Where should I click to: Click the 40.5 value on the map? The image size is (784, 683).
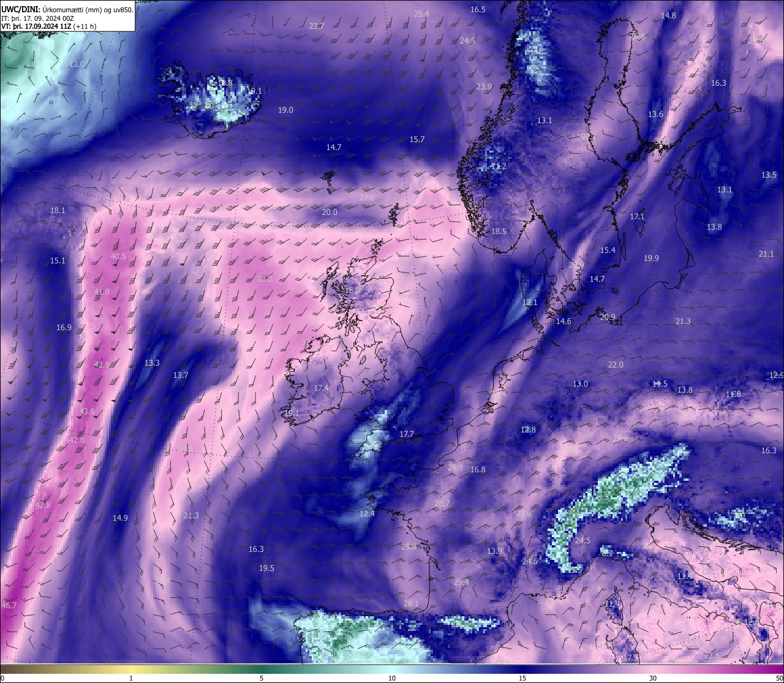(x=118, y=256)
